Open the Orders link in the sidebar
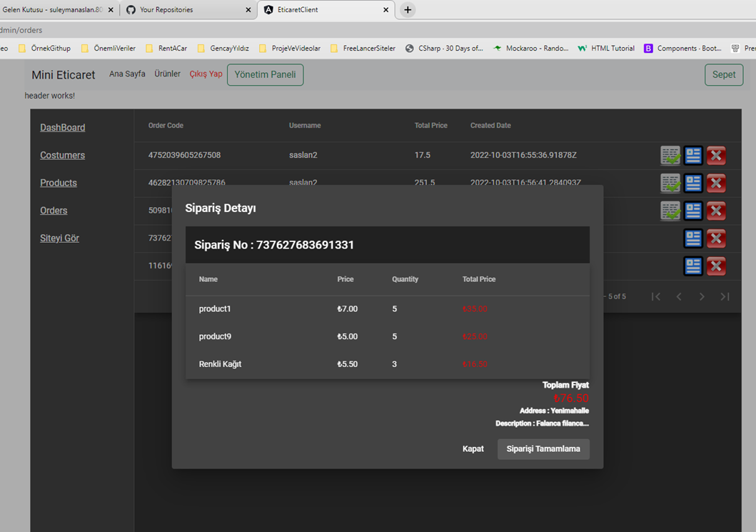 click(x=54, y=210)
